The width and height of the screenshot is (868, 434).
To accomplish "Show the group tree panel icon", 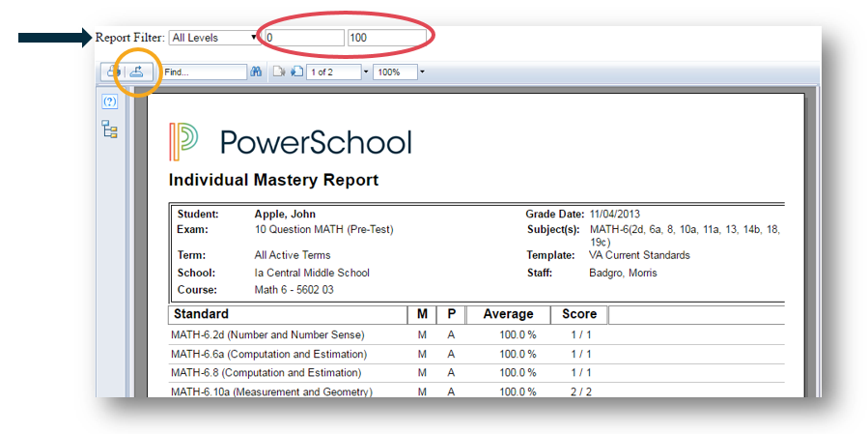I will click(x=110, y=130).
